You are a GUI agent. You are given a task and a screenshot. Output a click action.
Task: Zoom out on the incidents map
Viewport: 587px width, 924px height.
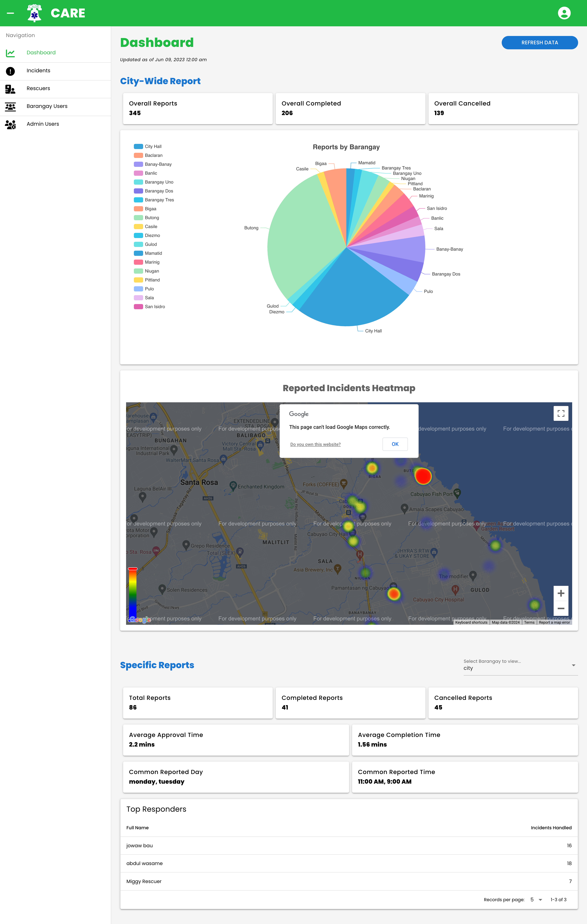[561, 608]
